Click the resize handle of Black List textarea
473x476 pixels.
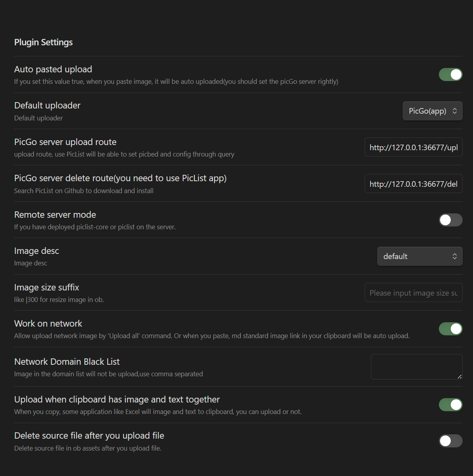(x=459, y=376)
